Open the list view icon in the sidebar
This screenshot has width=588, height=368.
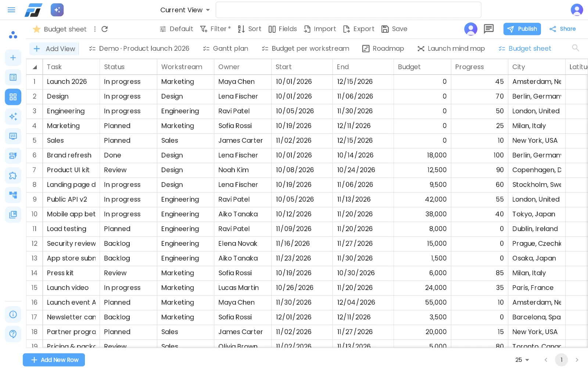click(13, 77)
